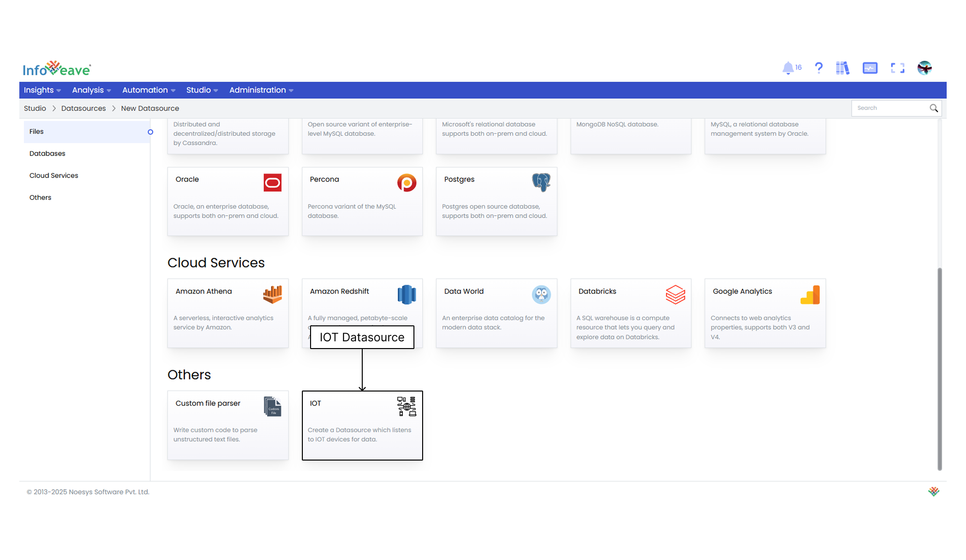Click the Others section heading
The image size is (966, 560).
[189, 375]
